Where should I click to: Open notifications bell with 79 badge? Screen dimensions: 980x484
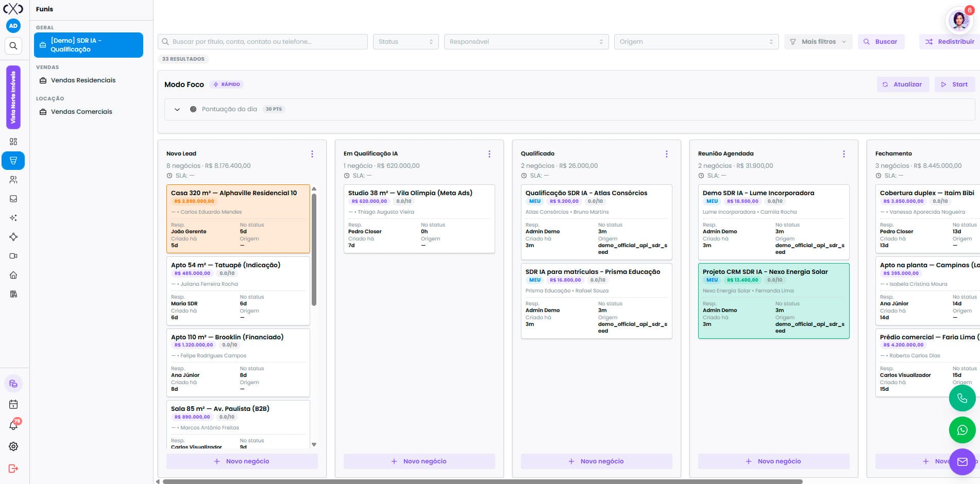pos(13,425)
